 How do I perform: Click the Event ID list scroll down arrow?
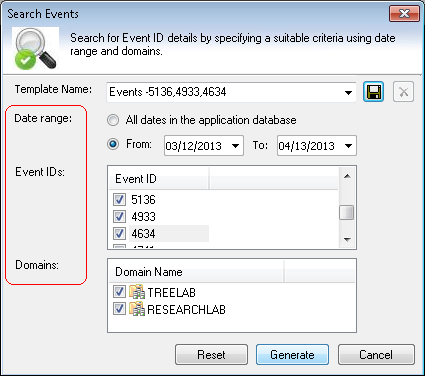347,239
